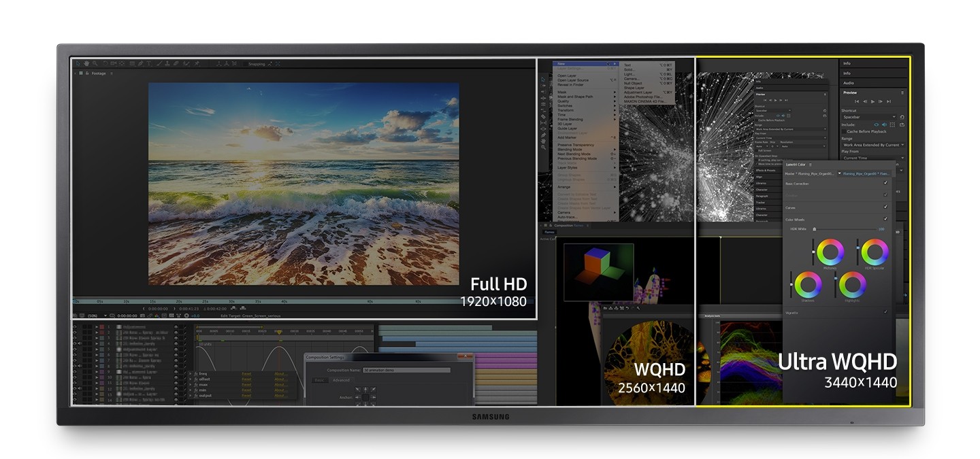Enable the Cache Before Playback checkbox
The height and width of the screenshot is (459, 980).
[x=843, y=131]
